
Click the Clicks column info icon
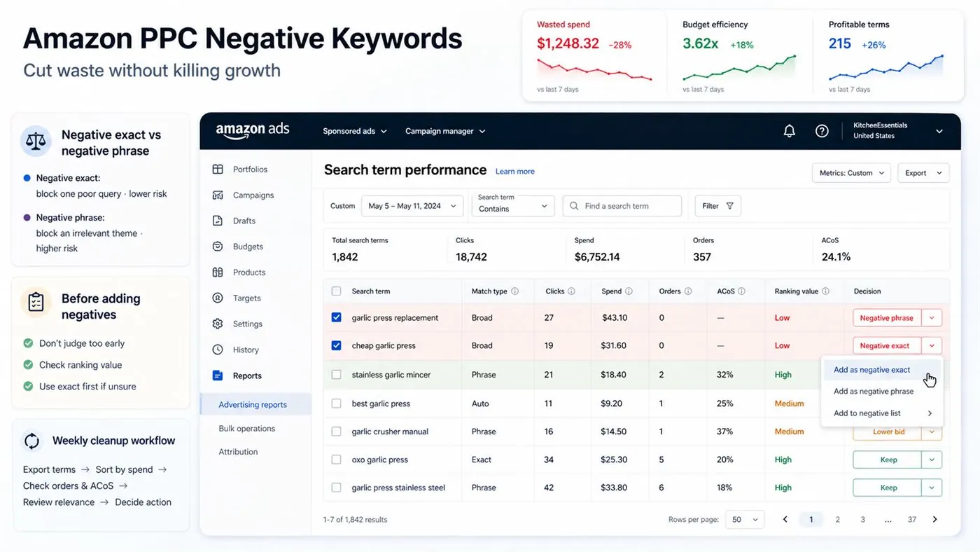tap(571, 291)
